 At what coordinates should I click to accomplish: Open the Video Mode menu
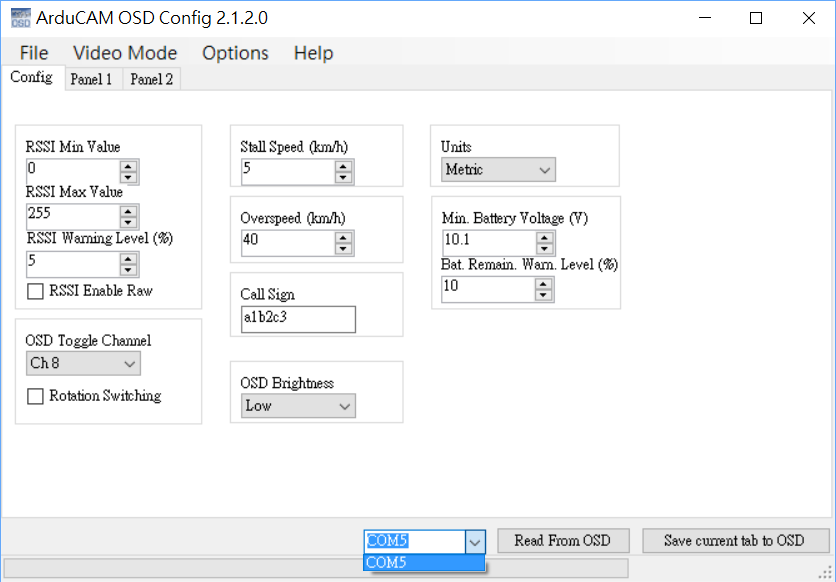pyautogui.click(x=125, y=53)
